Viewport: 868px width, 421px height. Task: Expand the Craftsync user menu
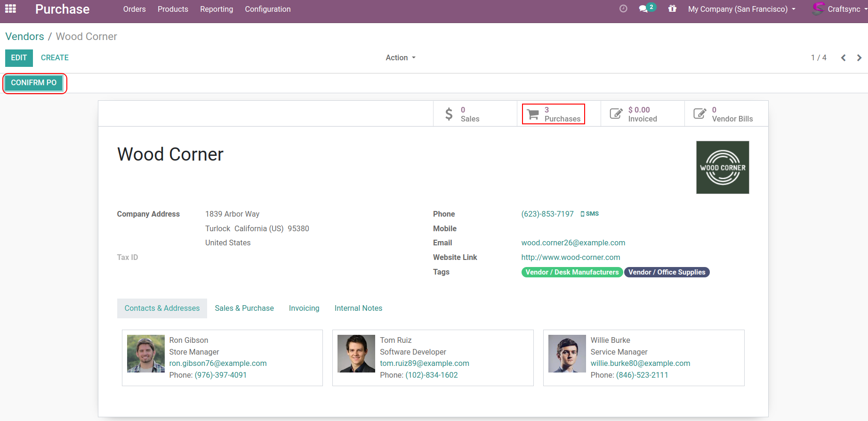tap(840, 9)
